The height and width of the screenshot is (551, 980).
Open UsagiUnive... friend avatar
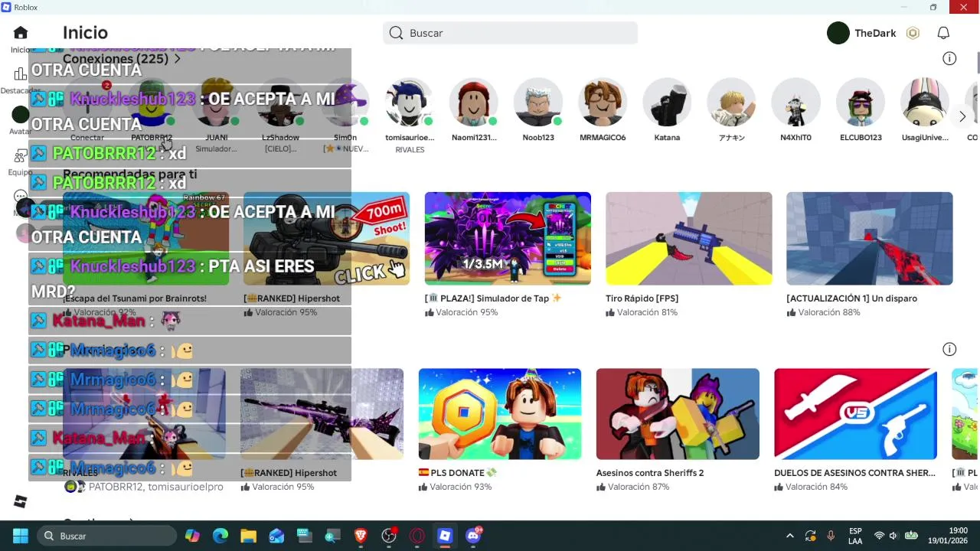[x=925, y=102]
